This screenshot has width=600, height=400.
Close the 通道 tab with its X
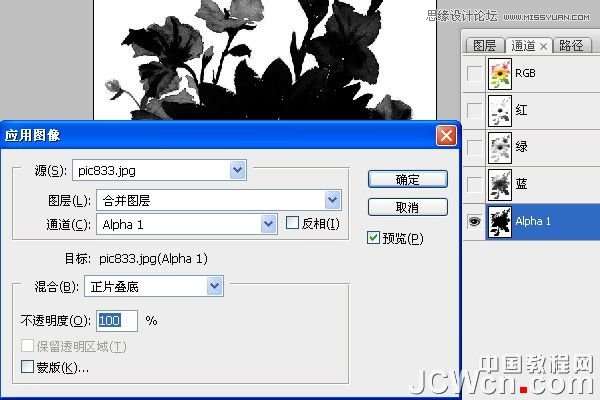543,47
